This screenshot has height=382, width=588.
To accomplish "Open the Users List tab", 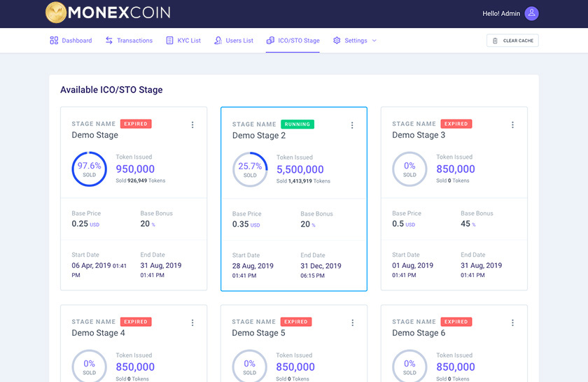I will click(x=234, y=41).
